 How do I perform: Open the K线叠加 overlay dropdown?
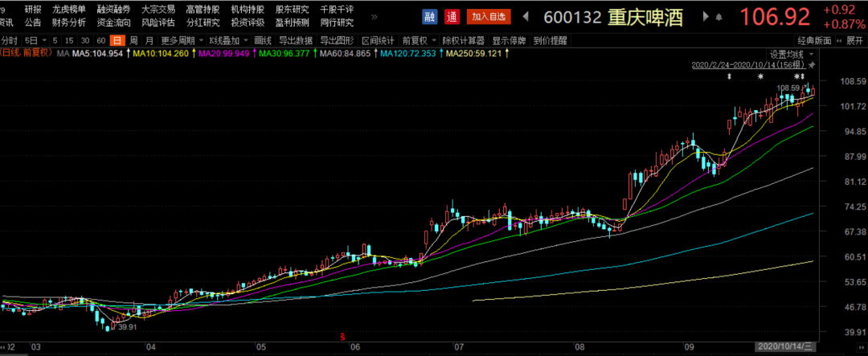click(x=228, y=40)
